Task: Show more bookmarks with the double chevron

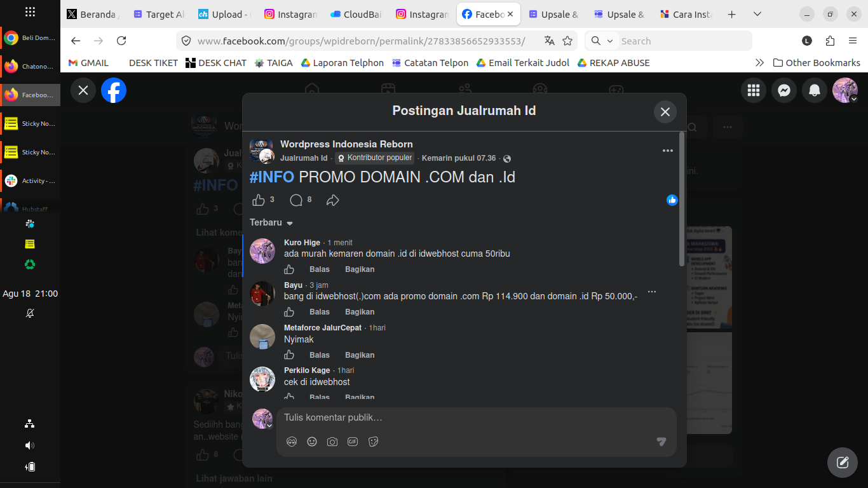Action: [x=759, y=63]
